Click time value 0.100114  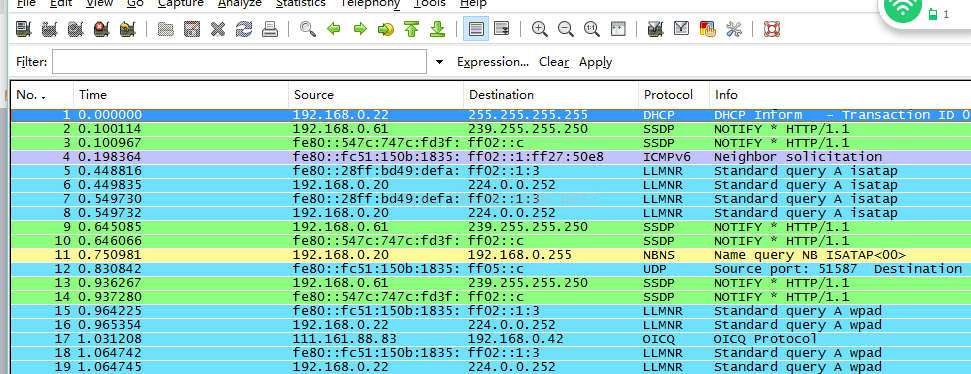click(x=110, y=129)
